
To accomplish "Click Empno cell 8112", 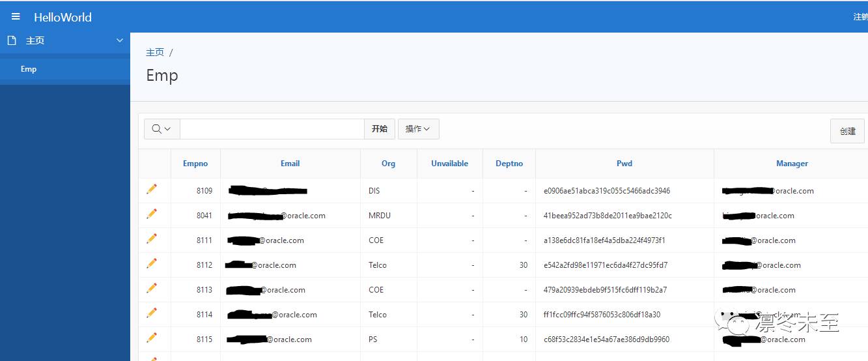I will click(x=204, y=265).
